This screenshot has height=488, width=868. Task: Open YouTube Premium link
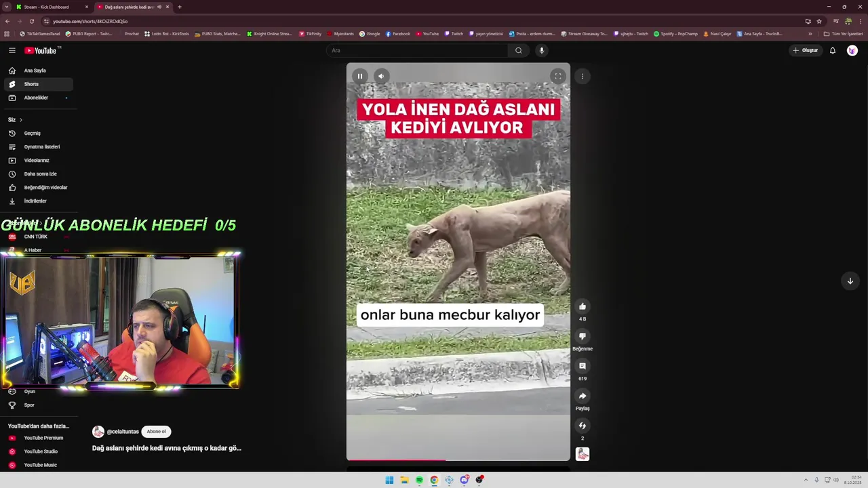tap(38, 438)
